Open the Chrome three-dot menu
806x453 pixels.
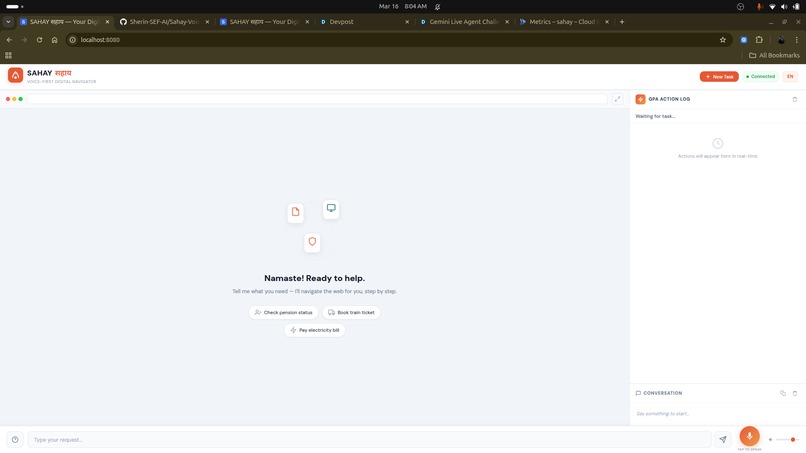pyautogui.click(x=797, y=40)
